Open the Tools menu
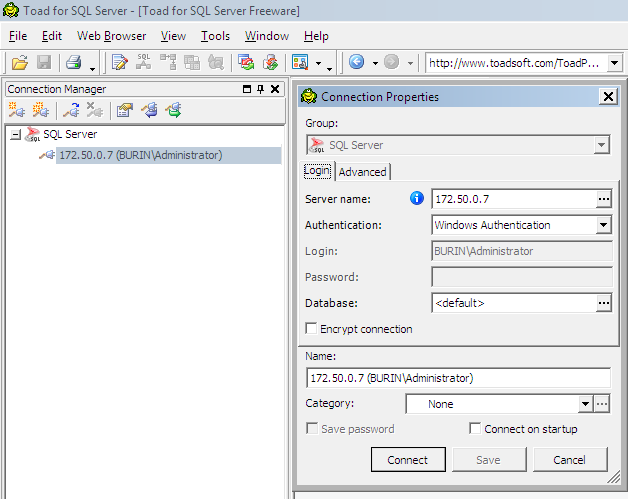 tap(215, 36)
